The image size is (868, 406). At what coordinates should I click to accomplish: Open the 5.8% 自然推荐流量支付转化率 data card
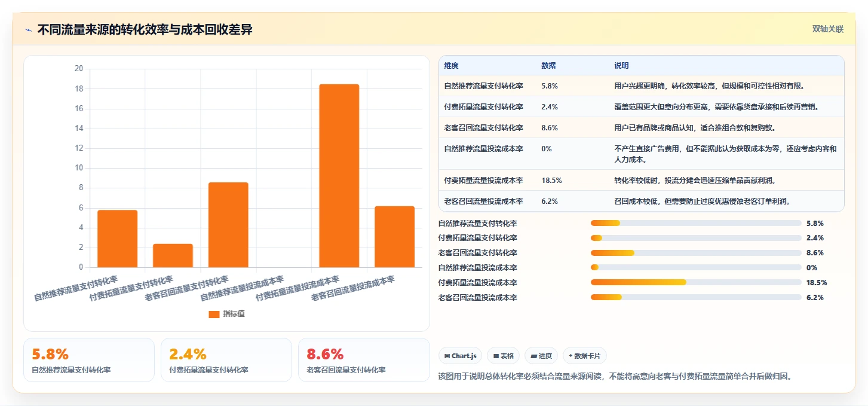(89, 360)
